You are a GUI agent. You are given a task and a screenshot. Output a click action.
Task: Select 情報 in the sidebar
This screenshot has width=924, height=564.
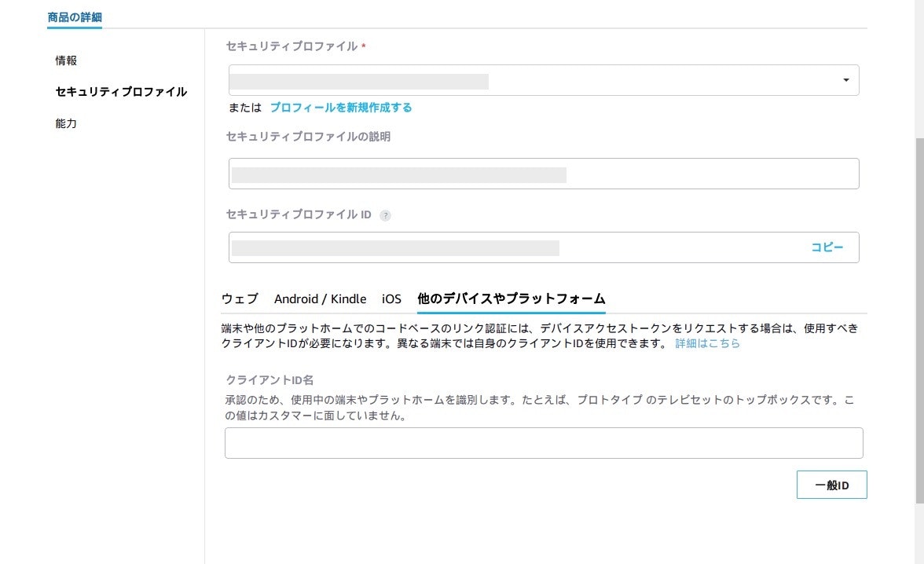[66, 60]
